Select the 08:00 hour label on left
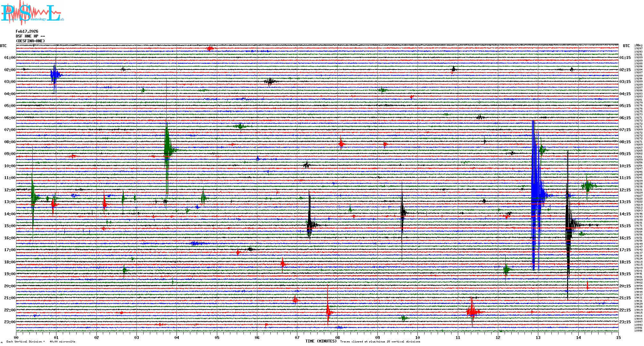The height and width of the screenshot is (346, 644). [x=10, y=142]
